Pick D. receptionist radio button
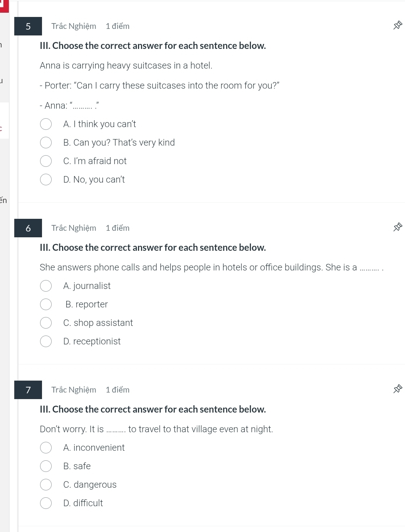The width and height of the screenshot is (405, 532). pyautogui.click(x=46, y=341)
